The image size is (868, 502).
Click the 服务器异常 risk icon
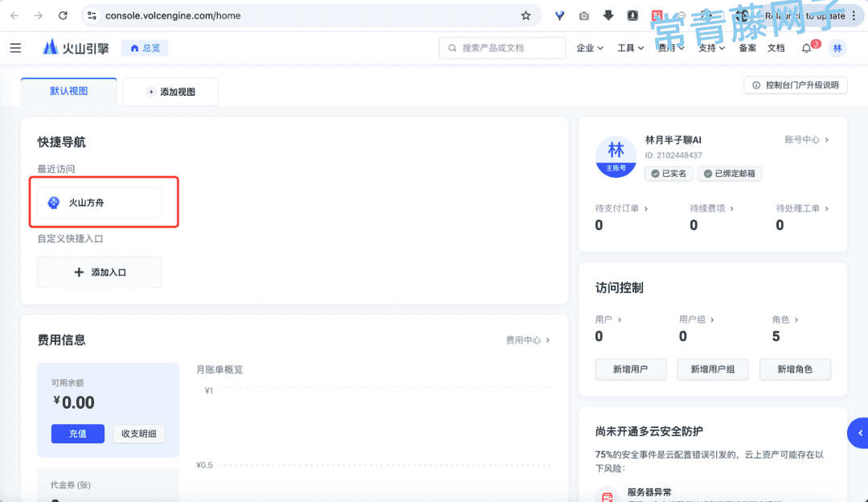tap(608, 496)
